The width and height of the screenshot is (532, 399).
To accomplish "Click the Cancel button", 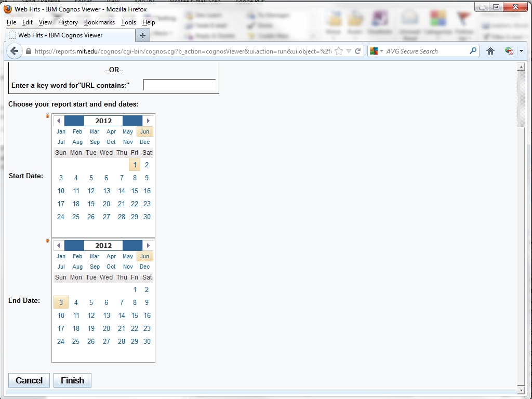I will (29, 380).
